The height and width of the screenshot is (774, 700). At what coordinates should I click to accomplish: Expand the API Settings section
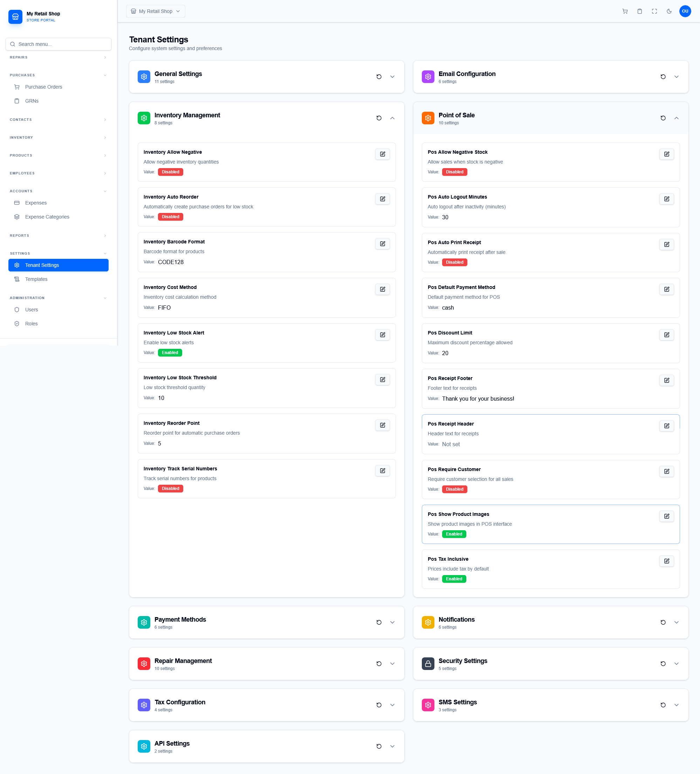point(392,746)
